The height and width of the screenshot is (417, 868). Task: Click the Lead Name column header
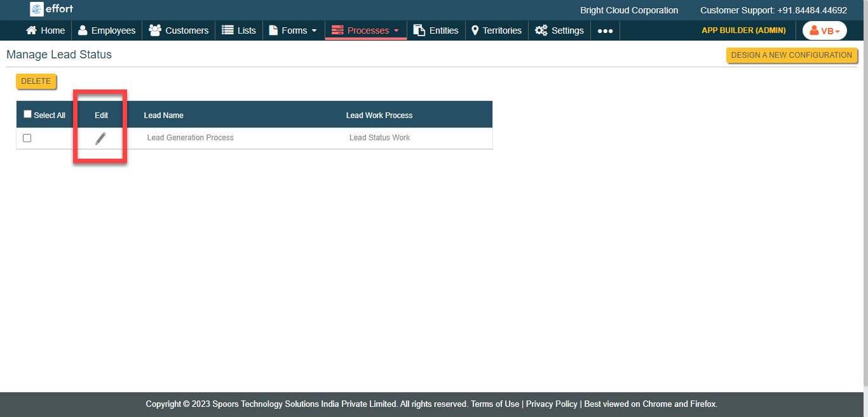pyautogui.click(x=163, y=115)
